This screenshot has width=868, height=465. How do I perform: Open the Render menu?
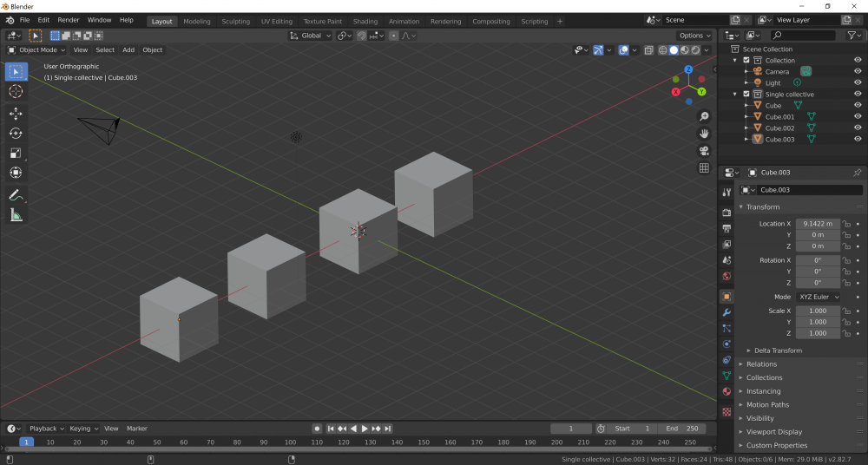tap(69, 19)
